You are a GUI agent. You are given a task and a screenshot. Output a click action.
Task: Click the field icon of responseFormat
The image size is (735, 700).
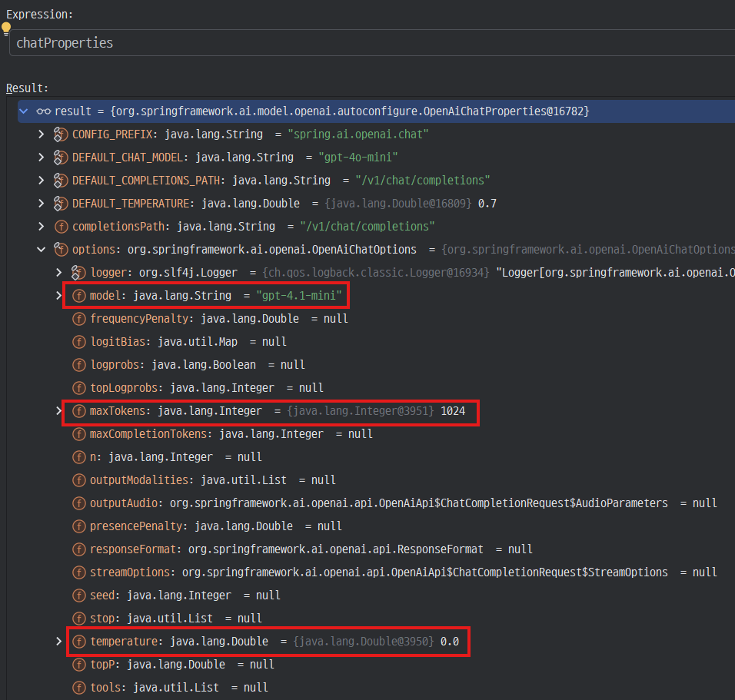click(78, 549)
